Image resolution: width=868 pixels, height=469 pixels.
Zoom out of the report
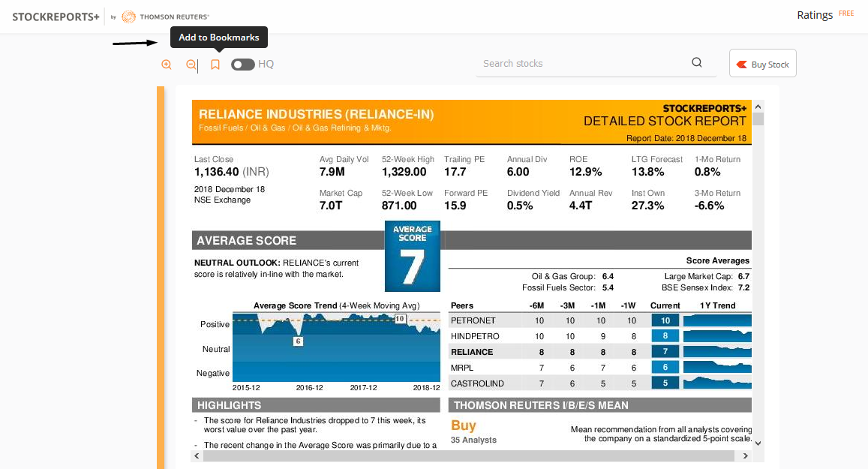click(191, 65)
